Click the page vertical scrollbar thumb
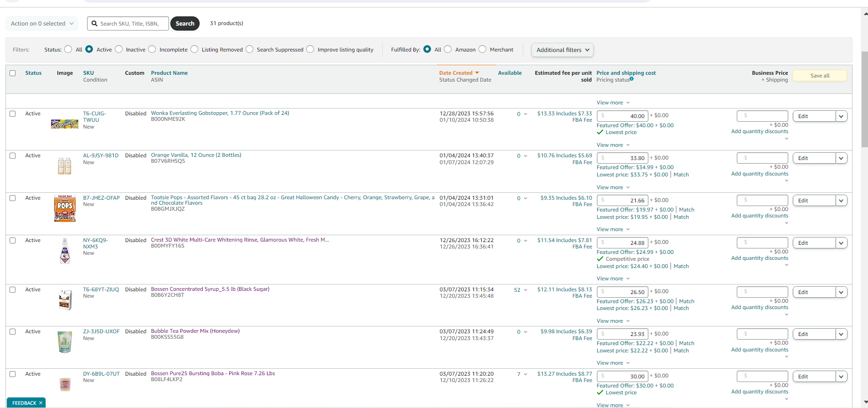This screenshot has width=868, height=408. (865, 99)
